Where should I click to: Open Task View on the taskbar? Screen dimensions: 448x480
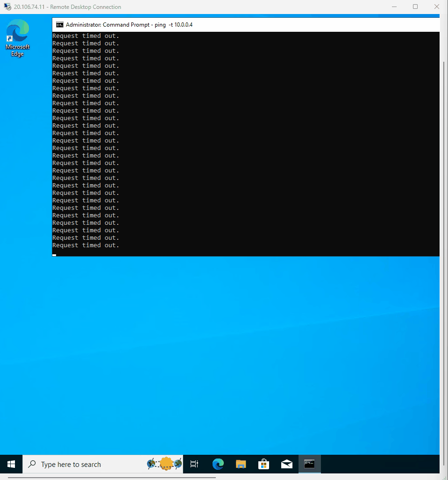click(194, 464)
